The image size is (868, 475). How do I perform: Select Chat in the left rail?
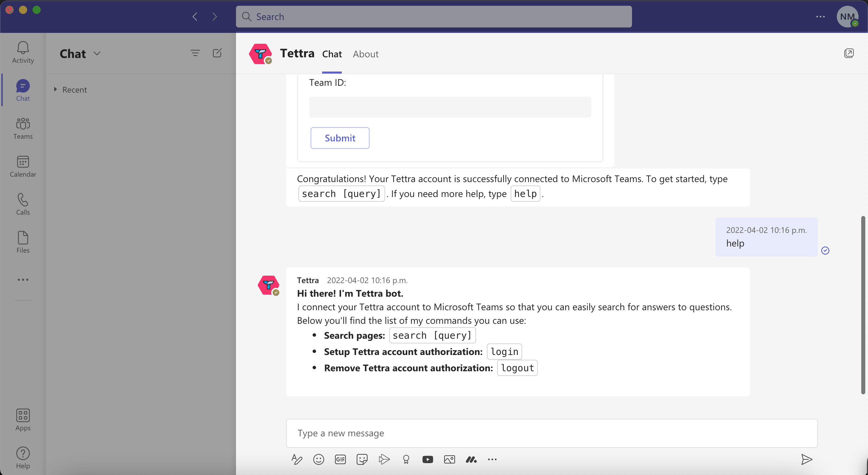pyautogui.click(x=23, y=90)
